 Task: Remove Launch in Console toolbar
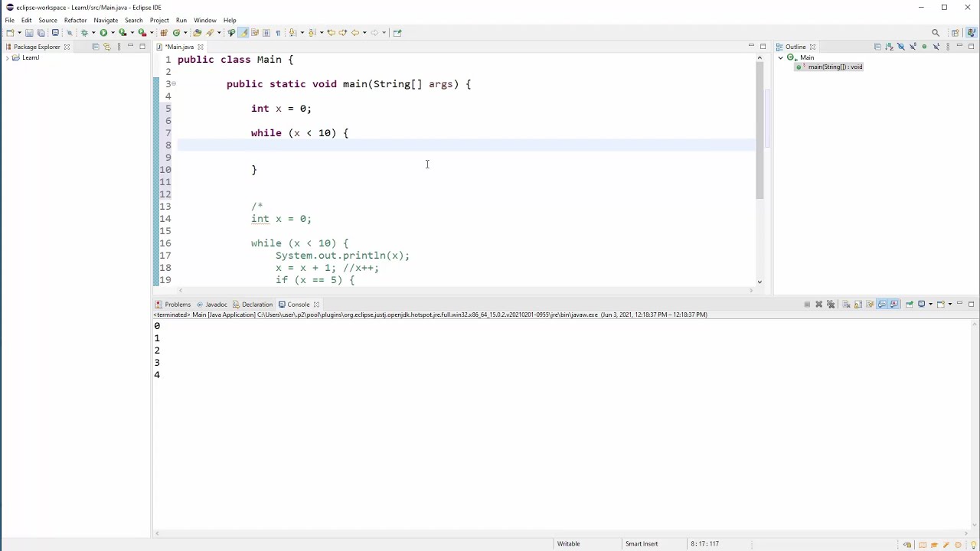819,305
